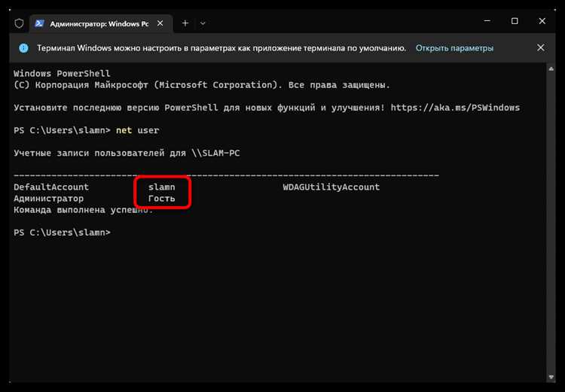The height and width of the screenshot is (392, 565).
Task: Select the Администратор account entry
Action: 49,199
